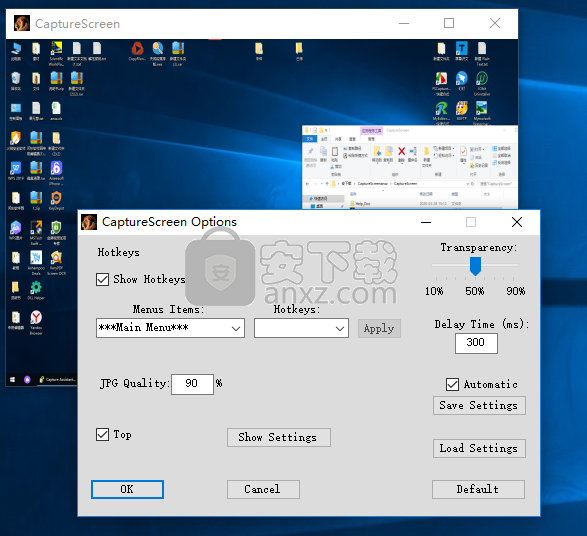Click the Aiseesoft iPhone unlocker icon in capture
587x536 pixels.
click(x=56, y=168)
